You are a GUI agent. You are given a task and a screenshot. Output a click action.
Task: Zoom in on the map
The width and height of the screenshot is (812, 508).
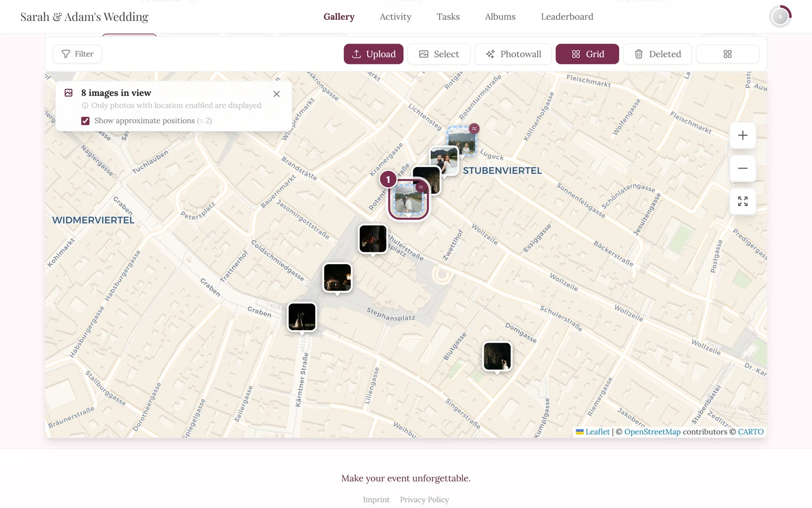tap(743, 135)
